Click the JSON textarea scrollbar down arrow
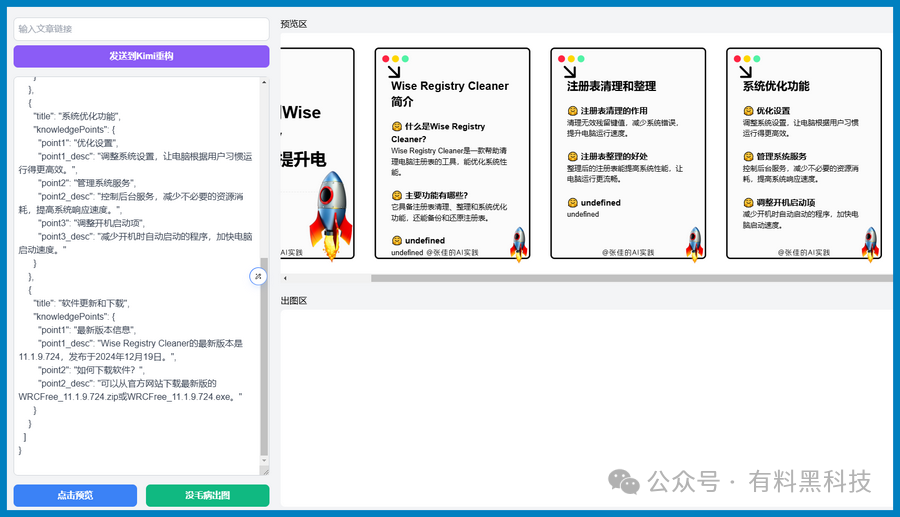Image resolution: width=900 pixels, height=517 pixels. [x=264, y=460]
